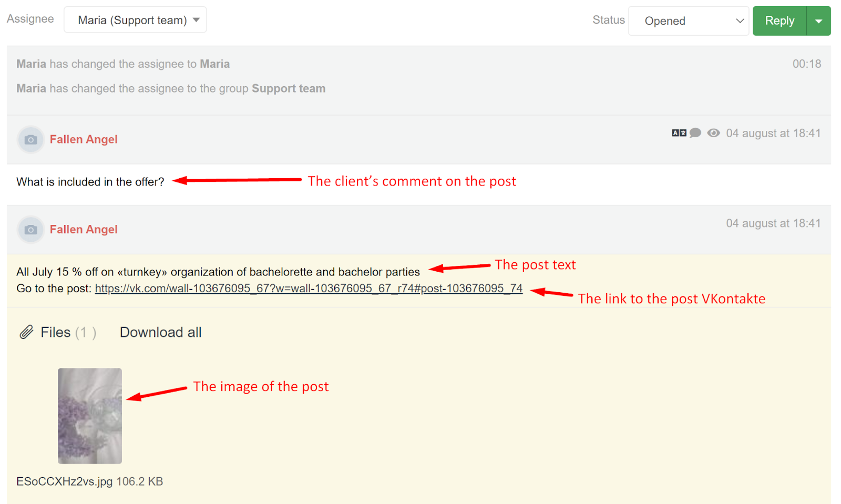This screenshot has width=841, height=504.
Task: Click Download all for attachments
Action: click(x=160, y=332)
